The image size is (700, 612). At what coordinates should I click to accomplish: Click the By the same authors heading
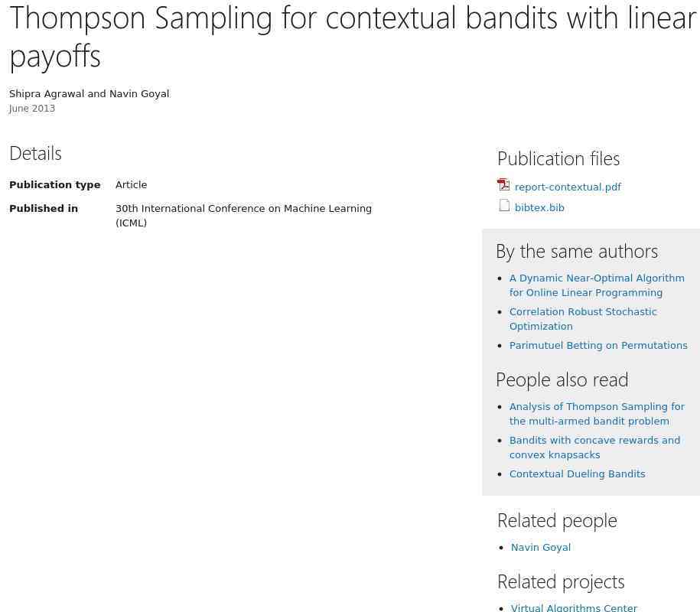click(x=577, y=252)
